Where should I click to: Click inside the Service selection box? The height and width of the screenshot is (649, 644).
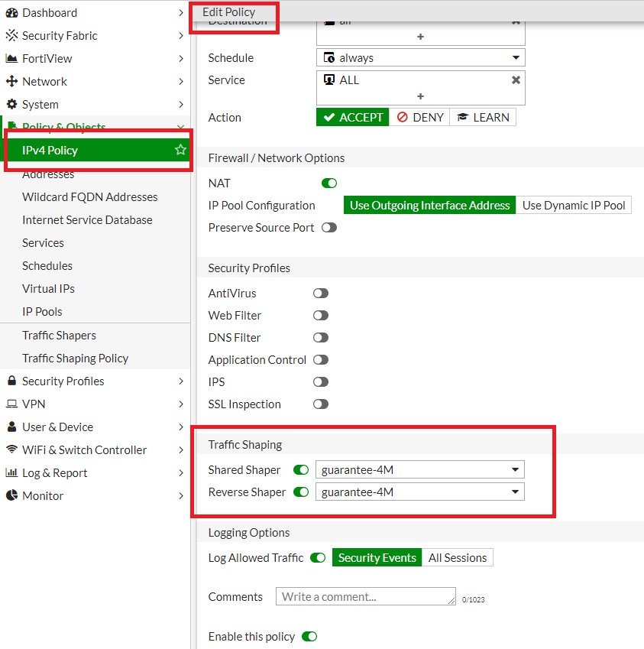pos(421,88)
